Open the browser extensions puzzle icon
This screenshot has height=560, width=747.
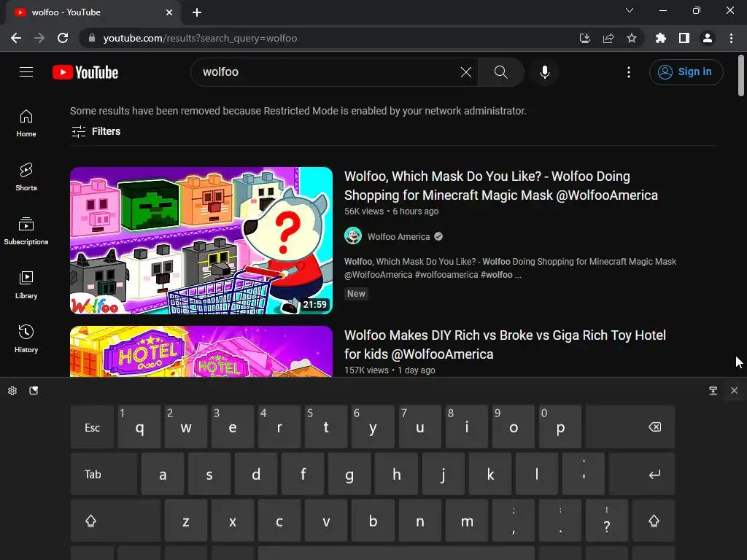point(660,38)
